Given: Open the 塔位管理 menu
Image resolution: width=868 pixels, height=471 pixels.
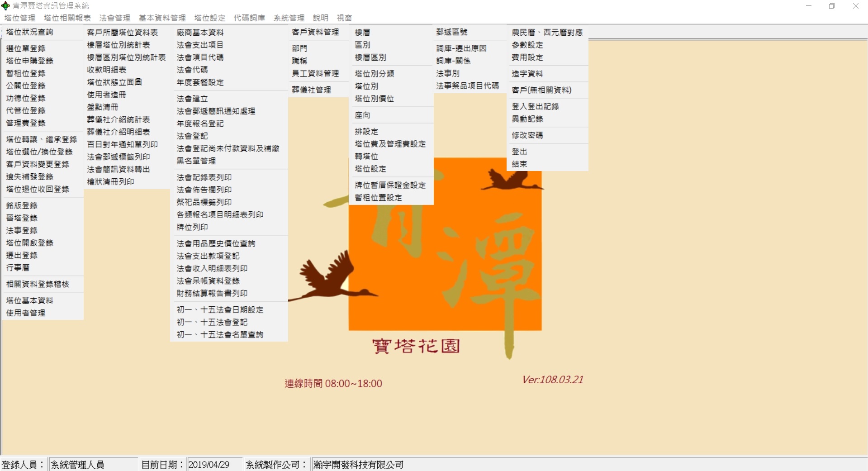Looking at the screenshot, I should pyautogui.click(x=20, y=18).
